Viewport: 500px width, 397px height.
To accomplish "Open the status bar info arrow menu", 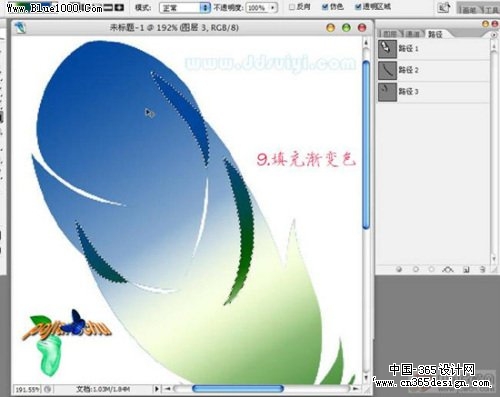I will click(156, 389).
